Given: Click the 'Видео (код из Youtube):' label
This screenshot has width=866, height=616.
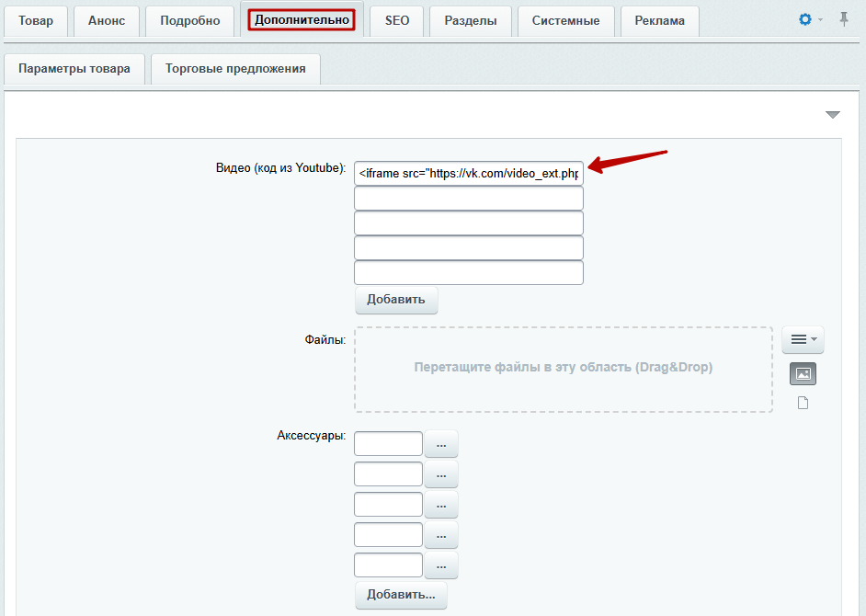Looking at the screenshot, I should pos(280,168).
